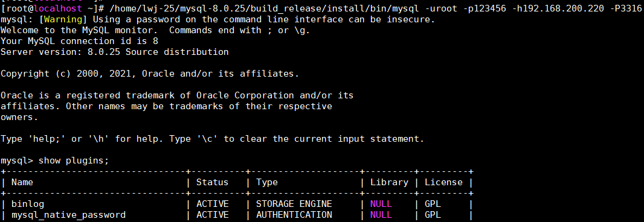Click 'AUTHENTICATION' type cell
Screen dimensions: 644x222
point(294,215)
